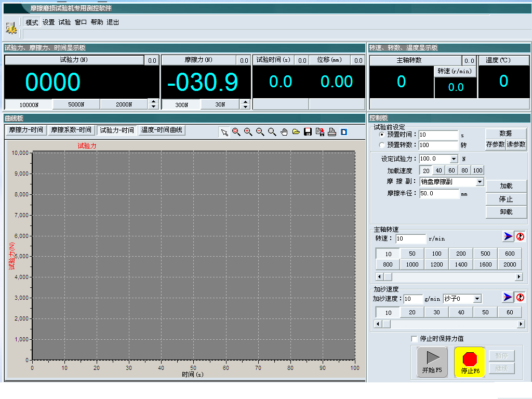Select the arrow pointer tool in curve toolbar
532x399 pixels.
[224, 132]
